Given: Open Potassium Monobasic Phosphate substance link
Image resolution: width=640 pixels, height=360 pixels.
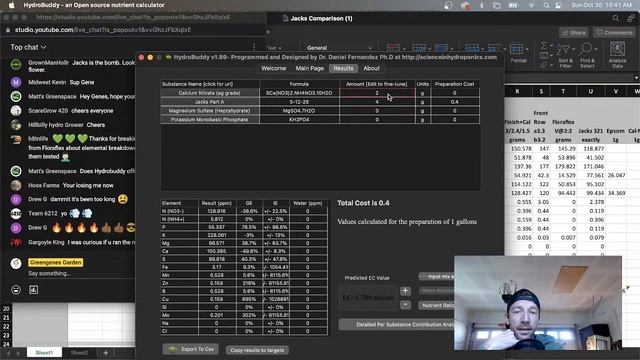Looking at the screenshot, I should click(x=209, y=120).
